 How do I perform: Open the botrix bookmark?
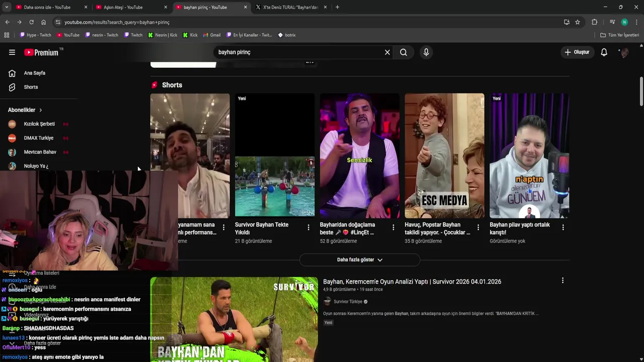click(x=287, y=35)
